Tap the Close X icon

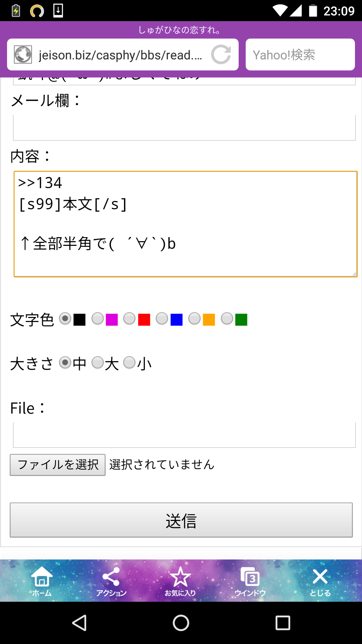[x=320, y=581]
